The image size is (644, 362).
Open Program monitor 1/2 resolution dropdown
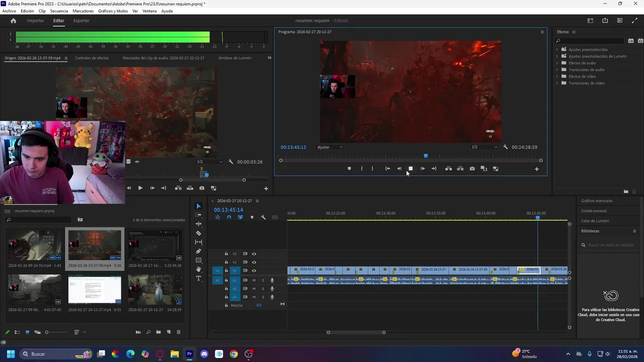[484, 147]
